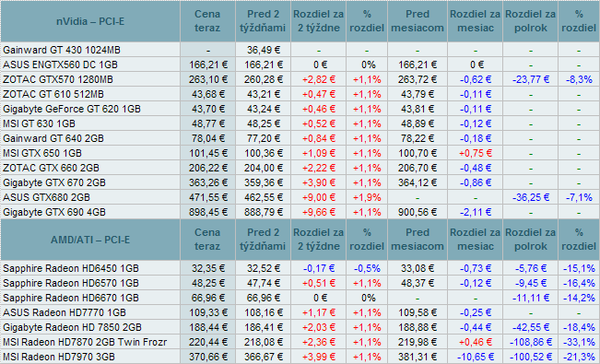Click the -36,25 € half-year difference value
Image resolution: width=600 pixels, height=364 pixels.
[x=530, y=197]
